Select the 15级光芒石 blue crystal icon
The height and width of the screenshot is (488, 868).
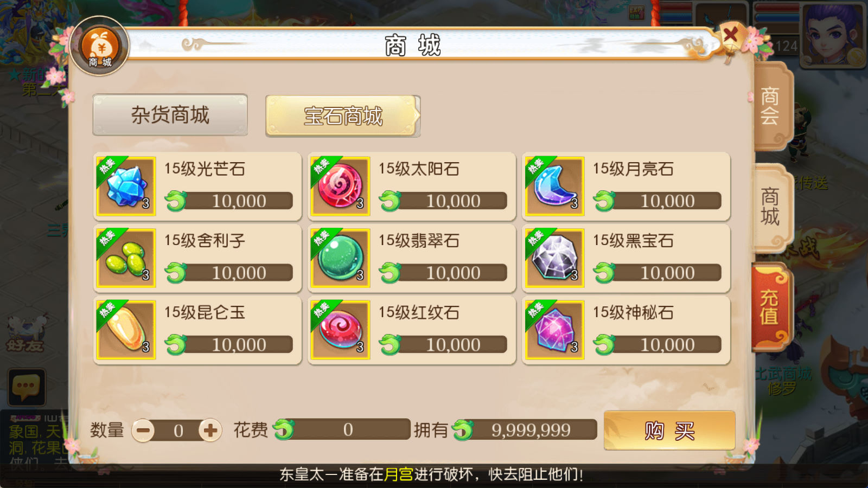(x=126, y=186)
